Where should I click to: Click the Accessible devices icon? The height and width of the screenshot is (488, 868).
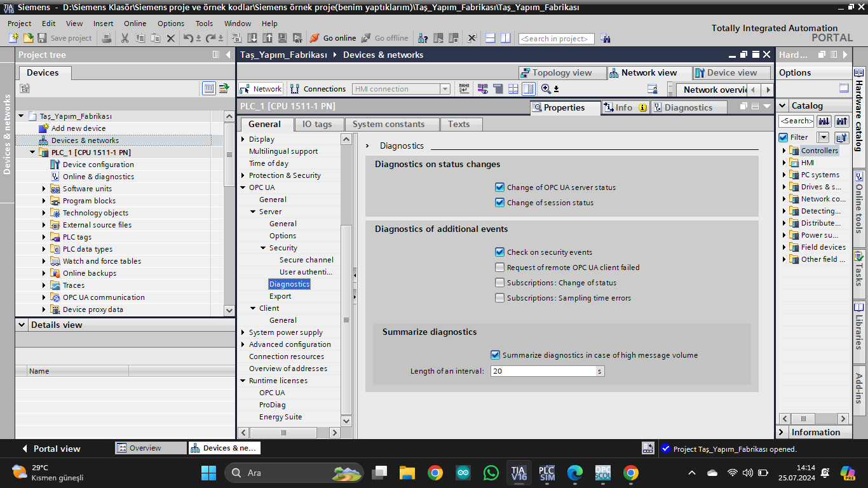(x=423, y=38)
